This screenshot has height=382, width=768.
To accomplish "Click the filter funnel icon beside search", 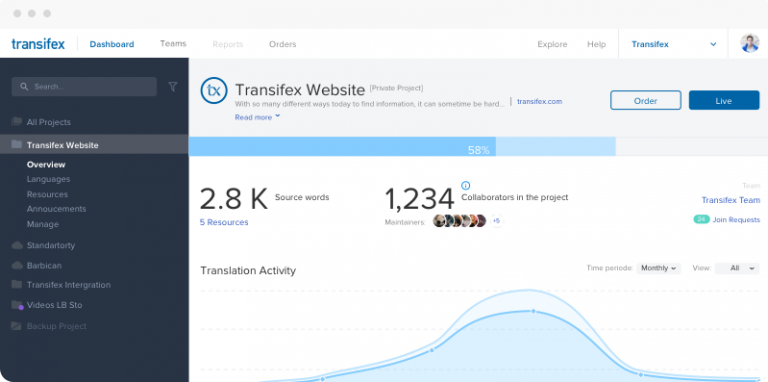I will click(x=172, y=87).
